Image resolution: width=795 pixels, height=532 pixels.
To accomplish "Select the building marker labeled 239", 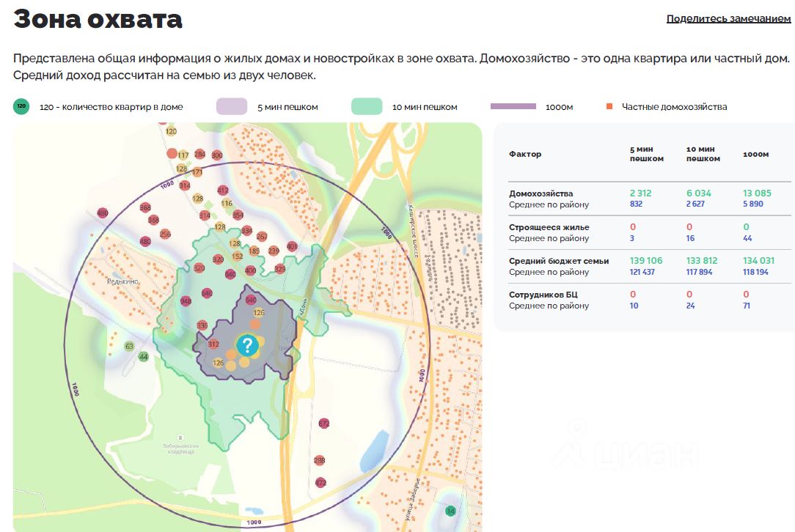I will point(274,251).
